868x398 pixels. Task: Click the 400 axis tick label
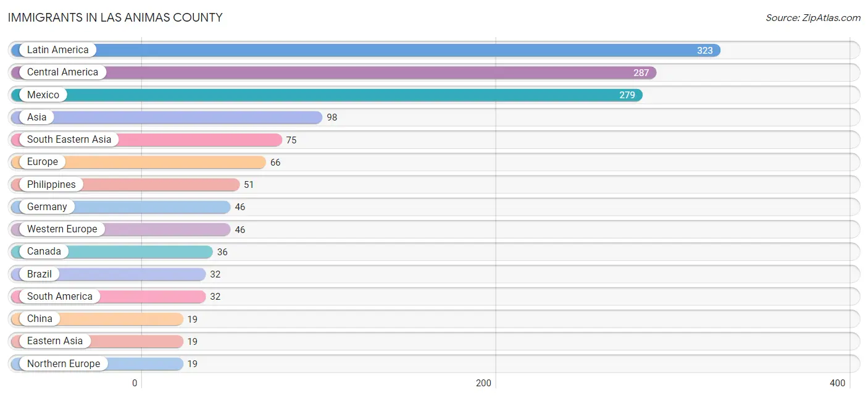tap(838, 383)
